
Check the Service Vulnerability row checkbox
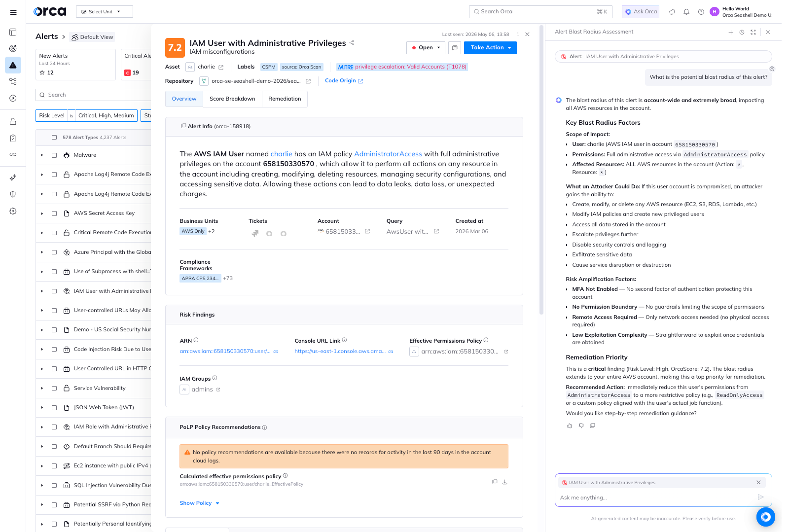pos(54,388)
